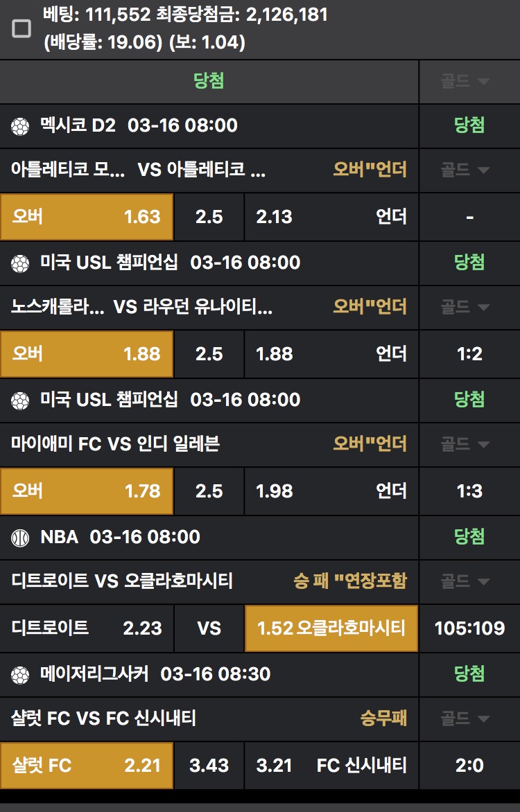Tick the checkbox beside the 베팅 summary
The height and width of the screenshot is (812, 520).
22,28
